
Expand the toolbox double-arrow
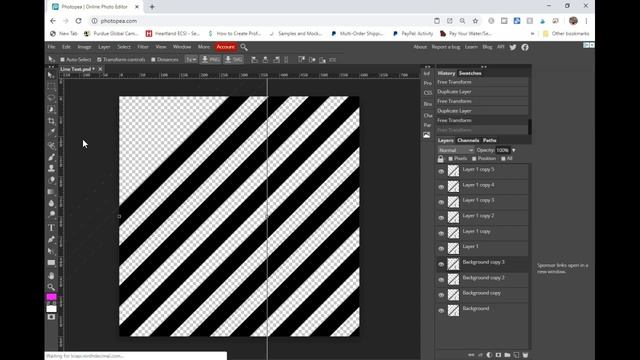point(51,67)
